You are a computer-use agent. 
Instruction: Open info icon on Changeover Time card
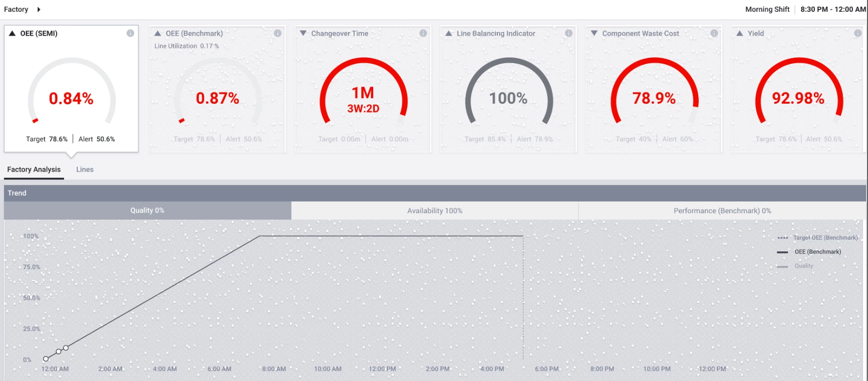click(x=423, y=33)
